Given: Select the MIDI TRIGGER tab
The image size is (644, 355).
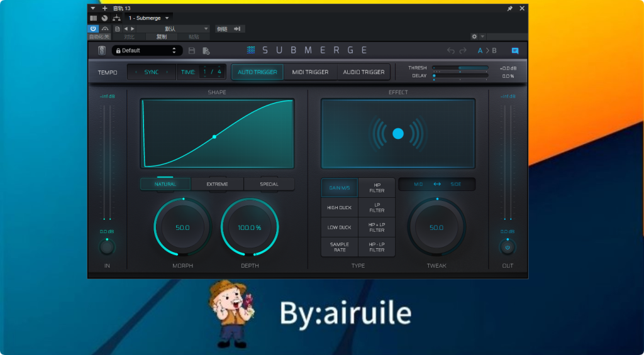Looking at the screenshot, I should [310, 72].
